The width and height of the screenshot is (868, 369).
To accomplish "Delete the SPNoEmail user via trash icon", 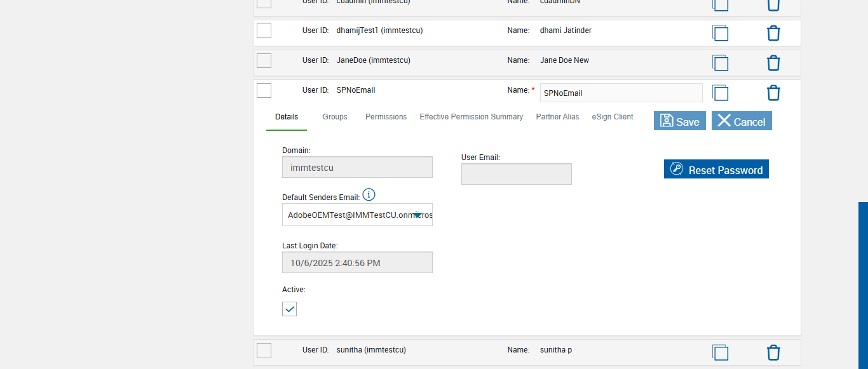I will tap(773, 93).
